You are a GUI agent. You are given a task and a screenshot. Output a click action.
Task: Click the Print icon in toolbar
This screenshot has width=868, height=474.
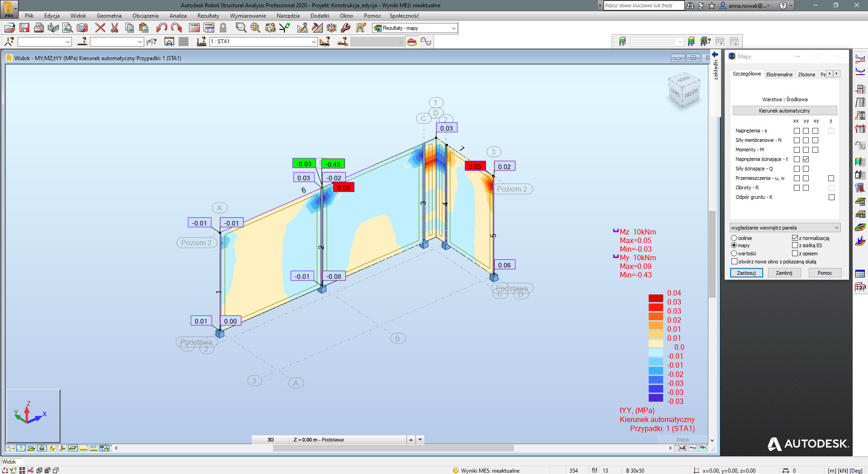click(x=39, y=28)
